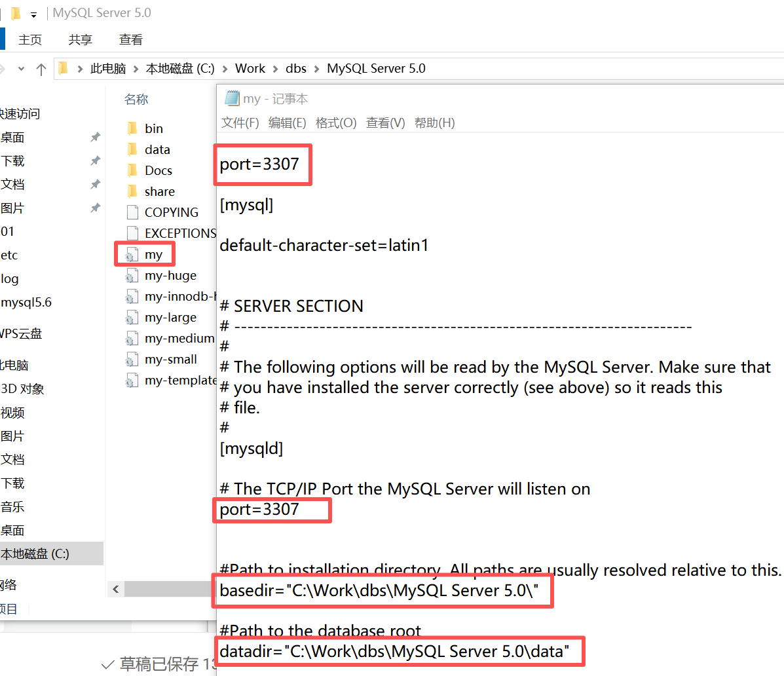Open the bin folder icon

pyautogui.click(x=132, y=128)
